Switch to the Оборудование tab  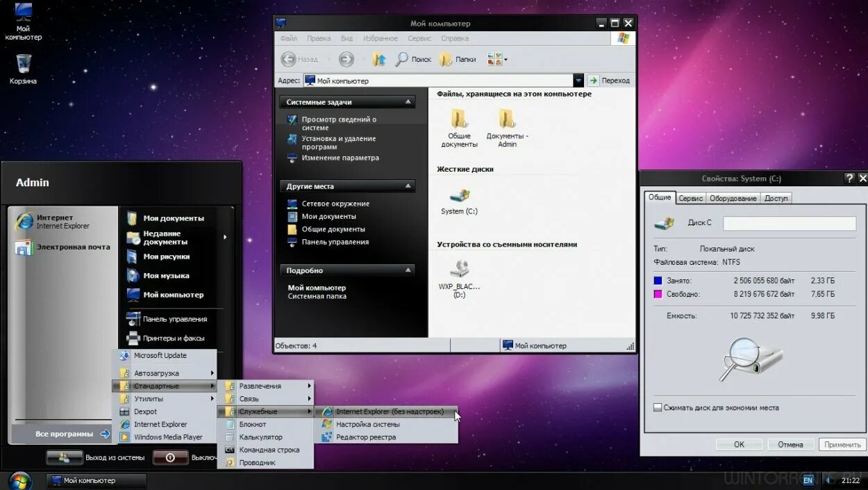[x=733, y=198]
